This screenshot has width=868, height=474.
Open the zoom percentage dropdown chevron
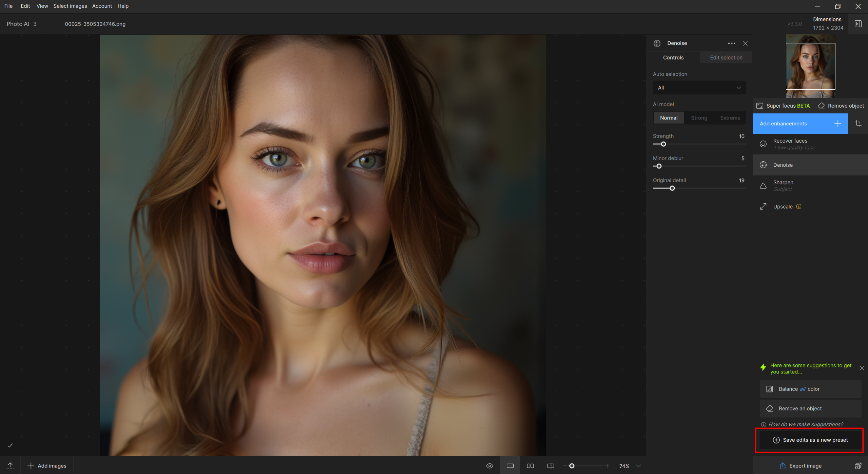click(638, 466)
